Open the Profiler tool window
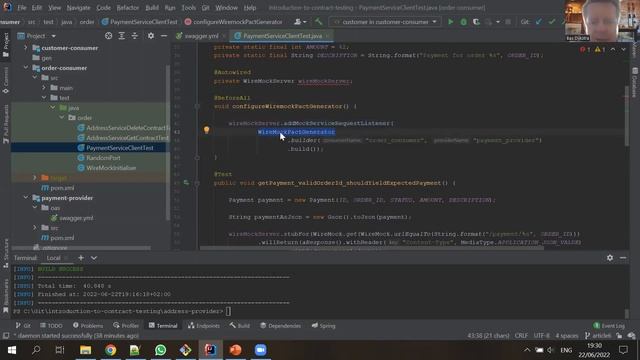Viewport: 640px width, 360px height. [x=126, y=325]
